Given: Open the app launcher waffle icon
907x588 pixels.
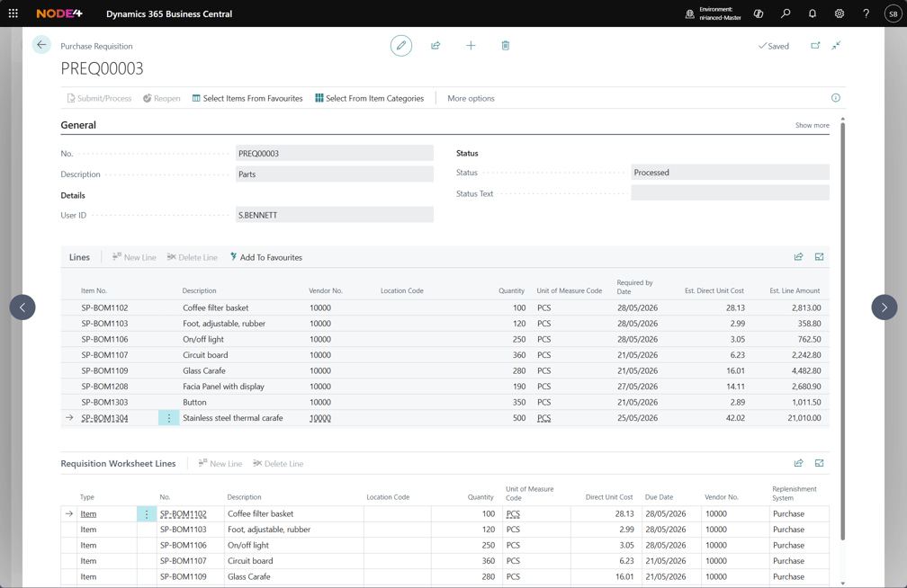Looking at the screenshot, I should point(13,13).
